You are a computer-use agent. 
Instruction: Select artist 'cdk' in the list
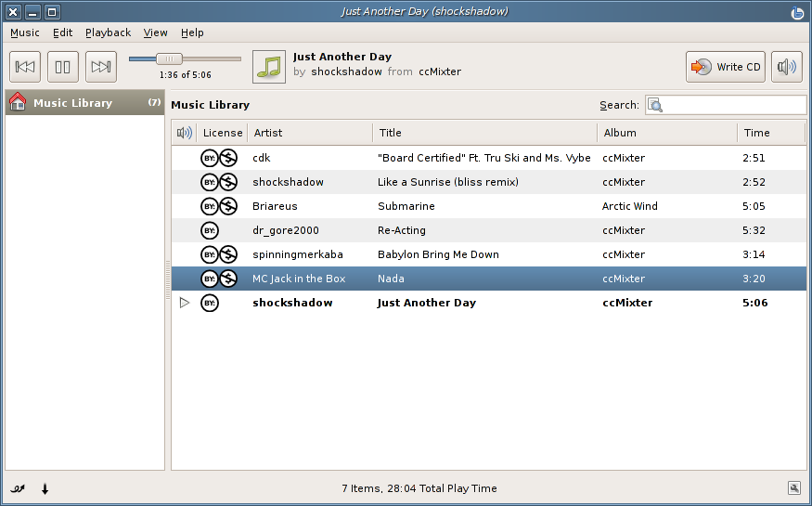262,158
